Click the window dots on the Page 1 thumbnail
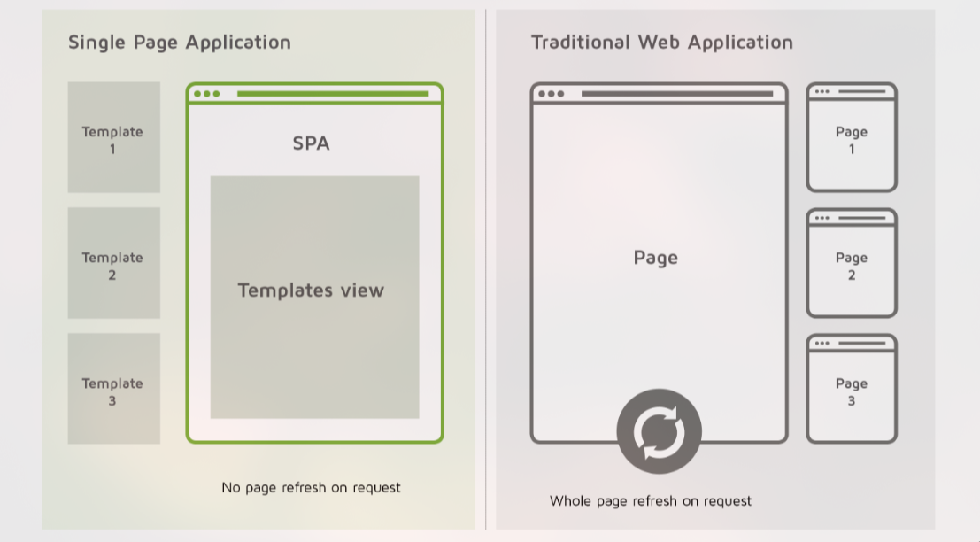 [822, 91]
